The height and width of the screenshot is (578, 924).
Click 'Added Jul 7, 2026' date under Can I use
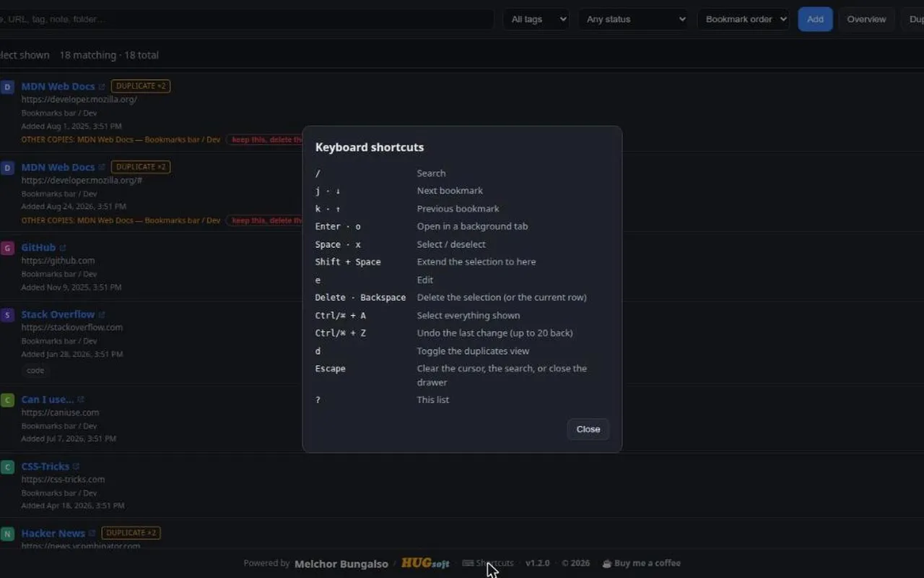[x=69, y=439]
